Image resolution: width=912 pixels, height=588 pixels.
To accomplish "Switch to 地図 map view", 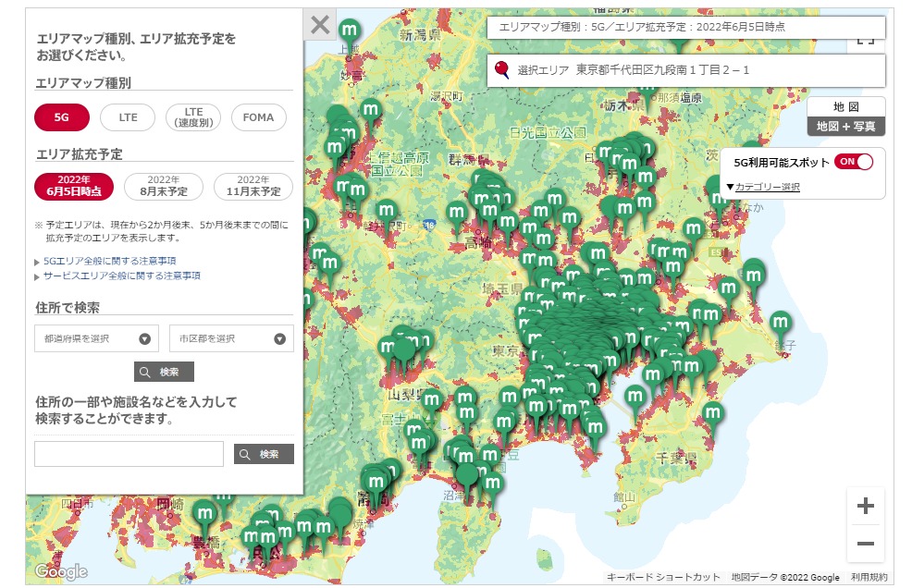I will coord(845,107).
